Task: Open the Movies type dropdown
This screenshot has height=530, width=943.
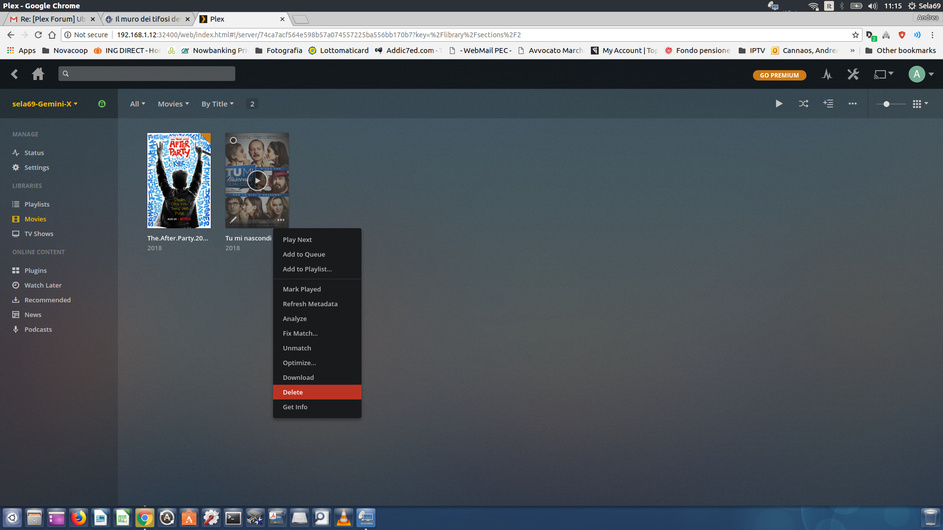Action: click(173, 104)
